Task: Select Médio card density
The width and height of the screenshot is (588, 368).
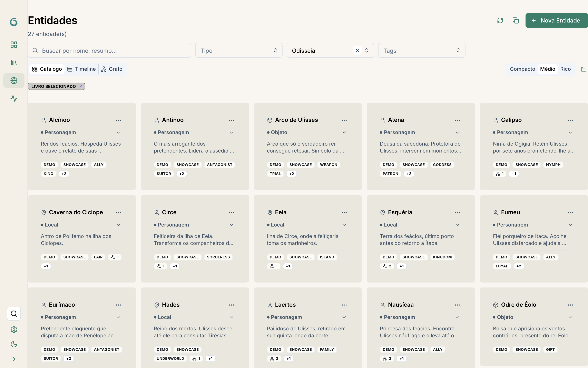Action: [x=547, y=69]
